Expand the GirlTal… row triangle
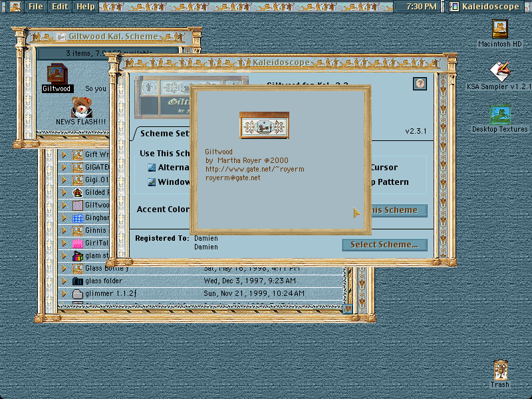 tap(64, 243)
